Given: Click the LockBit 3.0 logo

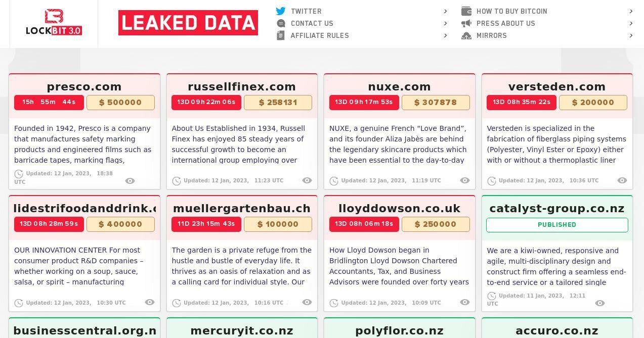Looking at the screenshot, I should (54, 23).
